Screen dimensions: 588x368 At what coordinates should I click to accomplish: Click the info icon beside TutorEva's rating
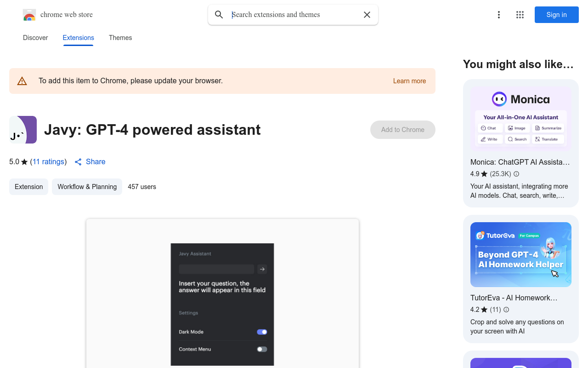(506, 310)
